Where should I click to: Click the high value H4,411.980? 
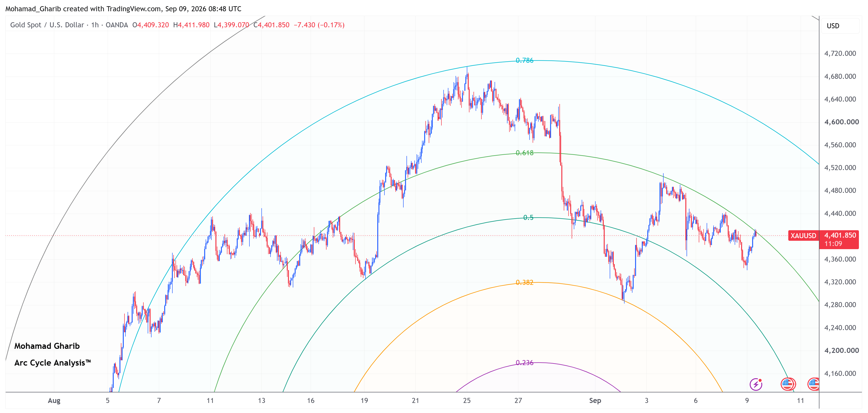pyautogui.click(x=192, y=25)
